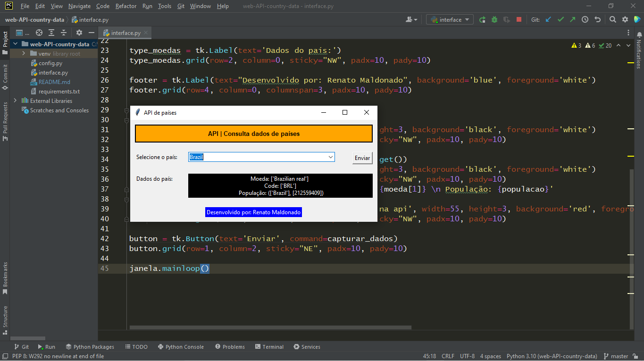Stop the running program
644x361 pixels.
coord(519,20)
